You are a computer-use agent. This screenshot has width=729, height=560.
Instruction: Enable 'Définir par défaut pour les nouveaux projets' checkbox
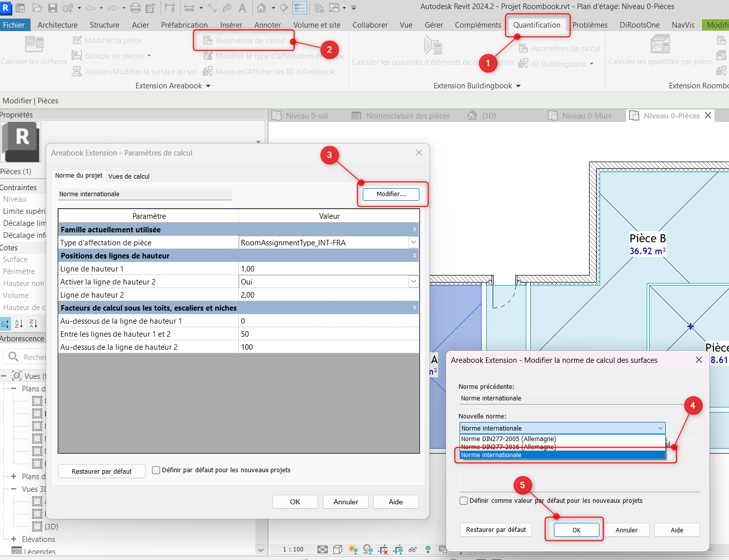click(156, 470)
